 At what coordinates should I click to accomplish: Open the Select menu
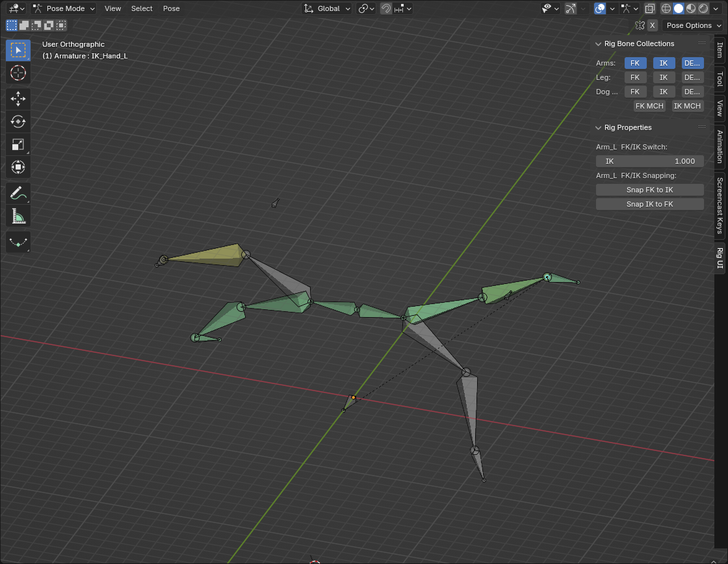pos(142,8)
